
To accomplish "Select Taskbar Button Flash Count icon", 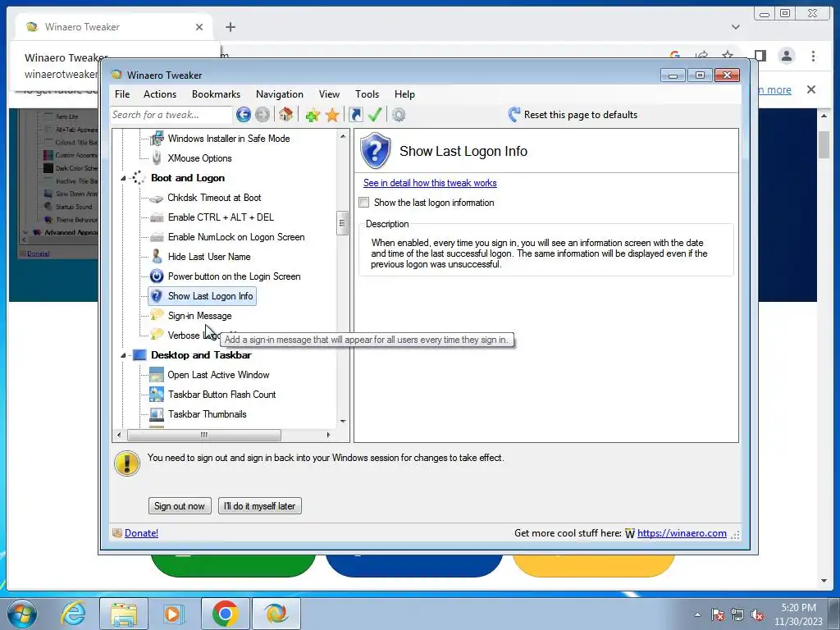I will pos(157,395).
